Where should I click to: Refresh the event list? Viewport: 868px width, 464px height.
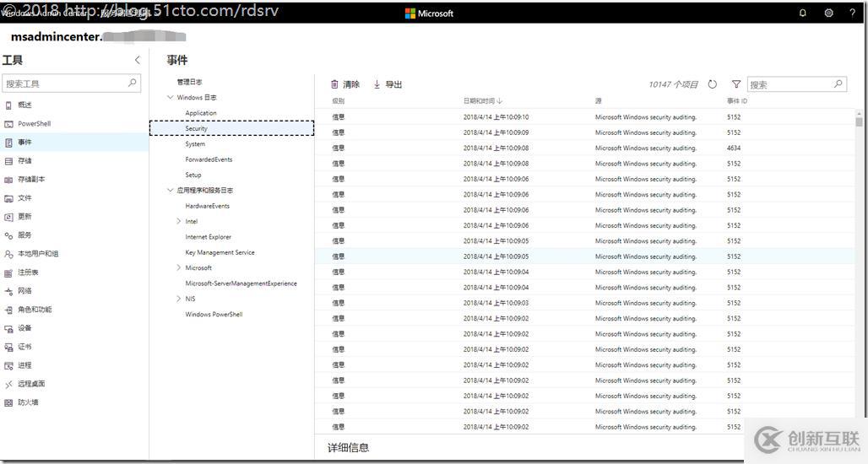(x=713, y=84)
